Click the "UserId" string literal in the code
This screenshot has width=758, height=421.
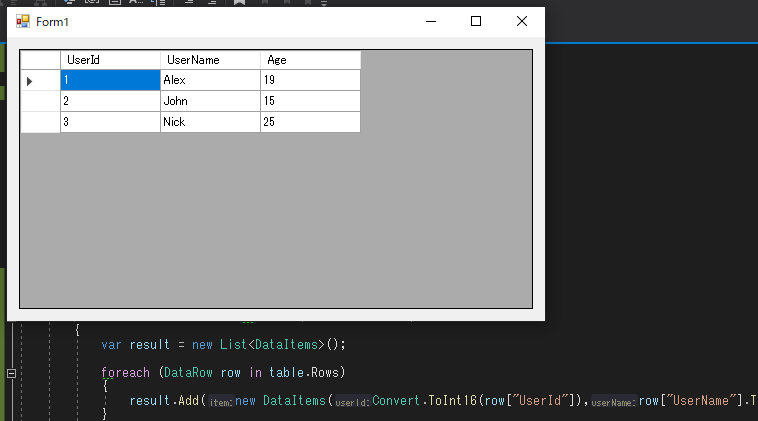pyautogui.click(x=540, y=401)
